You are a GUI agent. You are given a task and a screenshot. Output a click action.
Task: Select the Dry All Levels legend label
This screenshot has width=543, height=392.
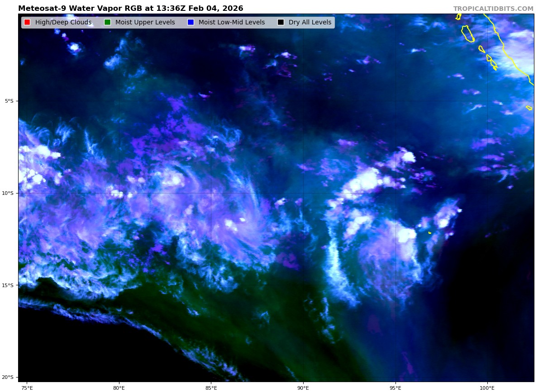click(x=310, y=23)
